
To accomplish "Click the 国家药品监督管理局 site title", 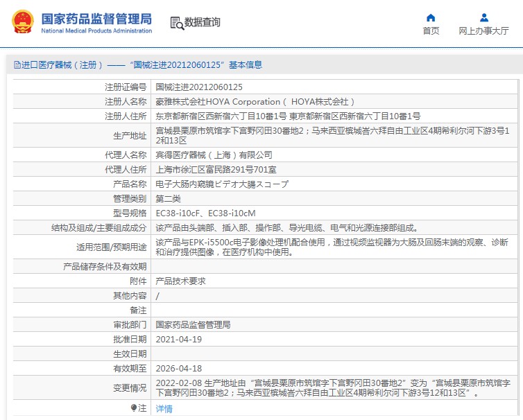I will coord(96,18).
